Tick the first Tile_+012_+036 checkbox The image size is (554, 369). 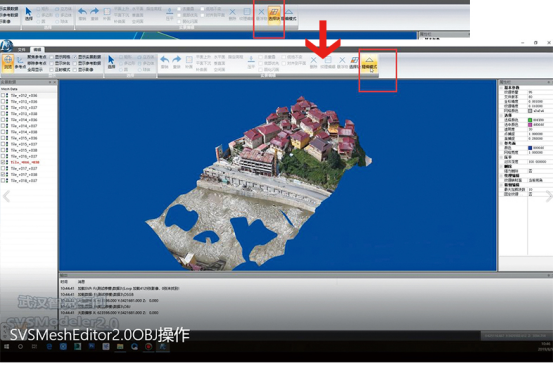pyautogui.click(x=3, y=95)
